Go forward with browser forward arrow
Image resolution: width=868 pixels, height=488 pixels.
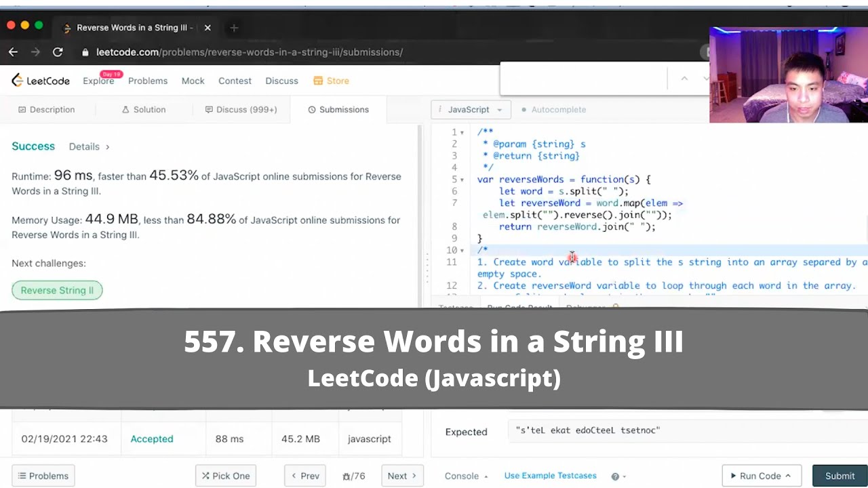tap(35, 52)
